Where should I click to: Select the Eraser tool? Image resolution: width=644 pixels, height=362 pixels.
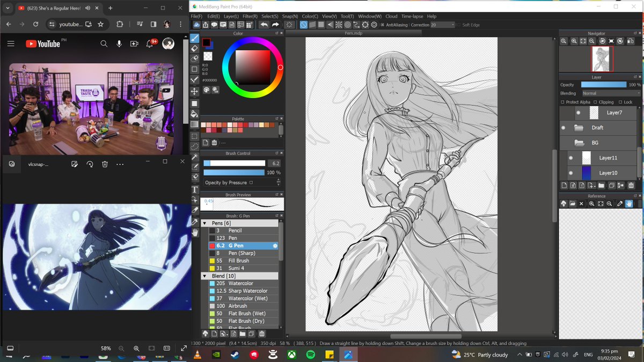[195, 48]
